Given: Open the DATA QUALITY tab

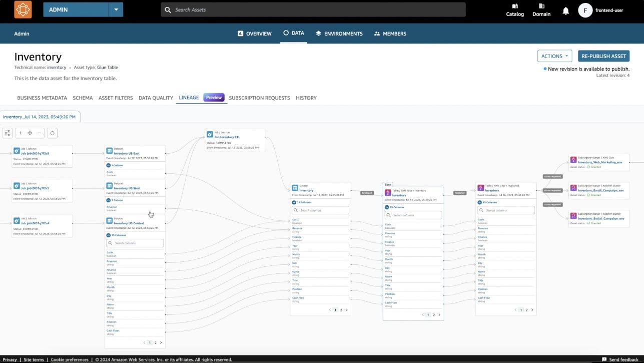Looking at the screenshot, I should tap(156, 98).
